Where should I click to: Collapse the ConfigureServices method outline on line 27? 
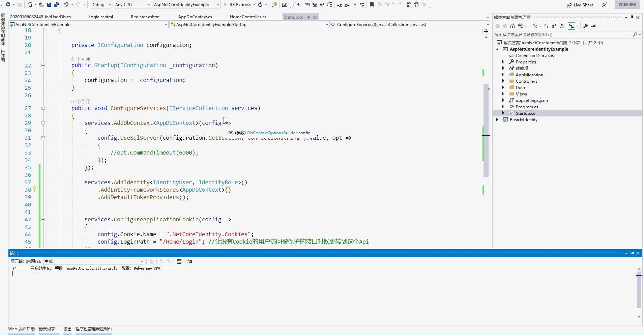[43, 108]
